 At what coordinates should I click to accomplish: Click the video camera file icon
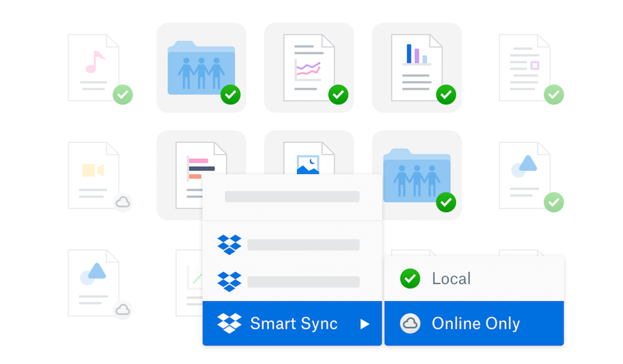pos(93,175)
